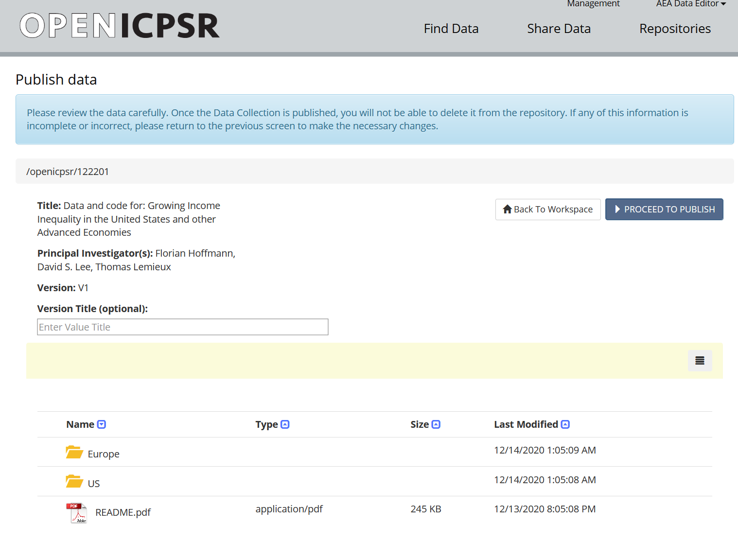Select the application/pdf type cell
This screenshot has width=738, height=560.
(289, 509)
